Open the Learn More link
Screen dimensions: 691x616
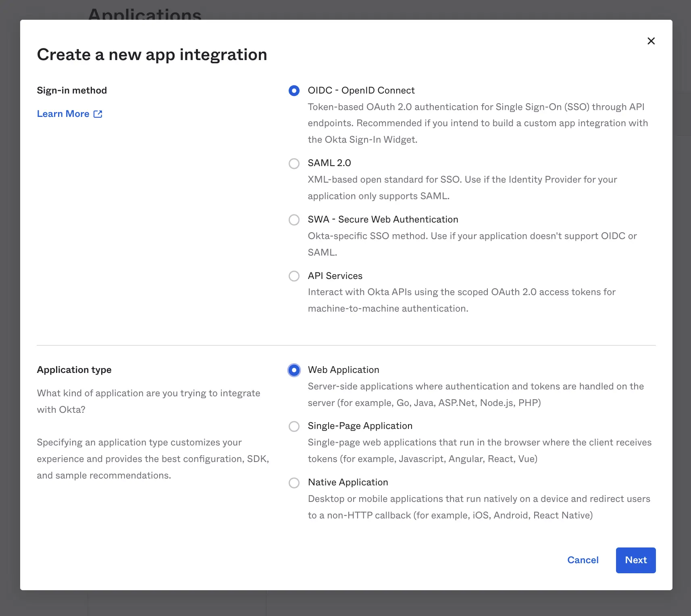(63, 114)
